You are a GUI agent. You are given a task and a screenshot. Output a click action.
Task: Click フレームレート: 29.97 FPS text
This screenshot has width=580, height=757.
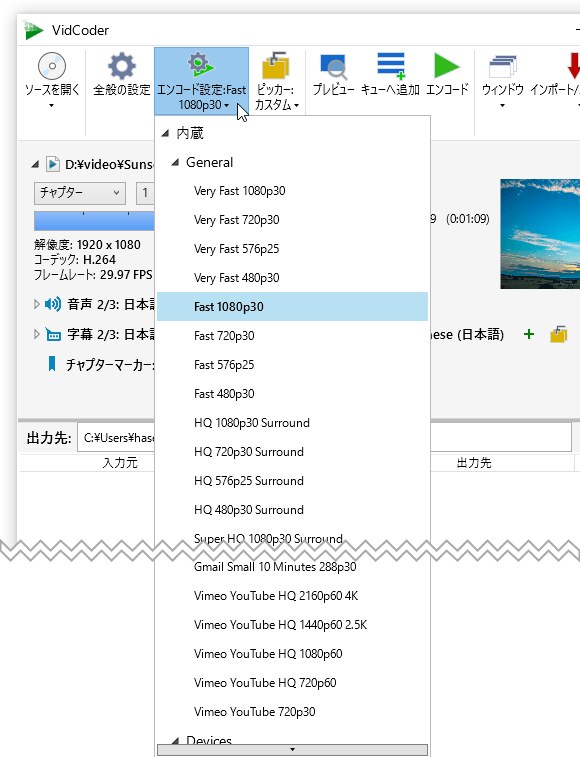click(93, 275)
